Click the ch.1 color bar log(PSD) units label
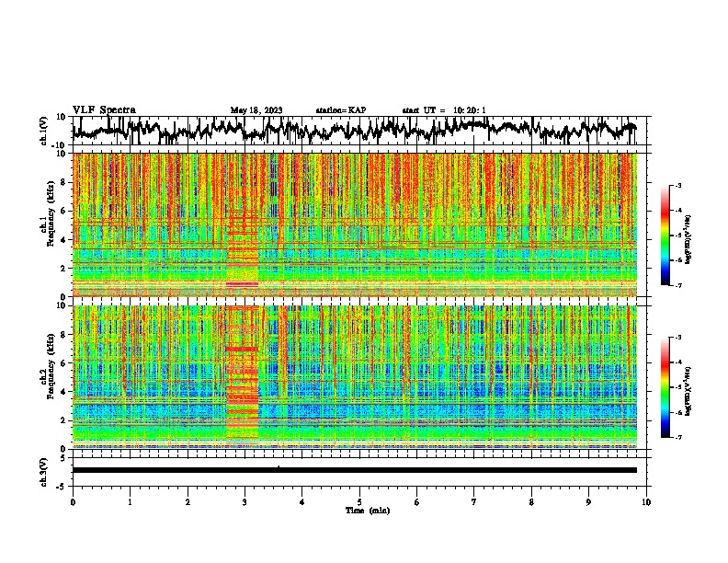Screen dimensions: 728x563 click(x=688, y=239)
